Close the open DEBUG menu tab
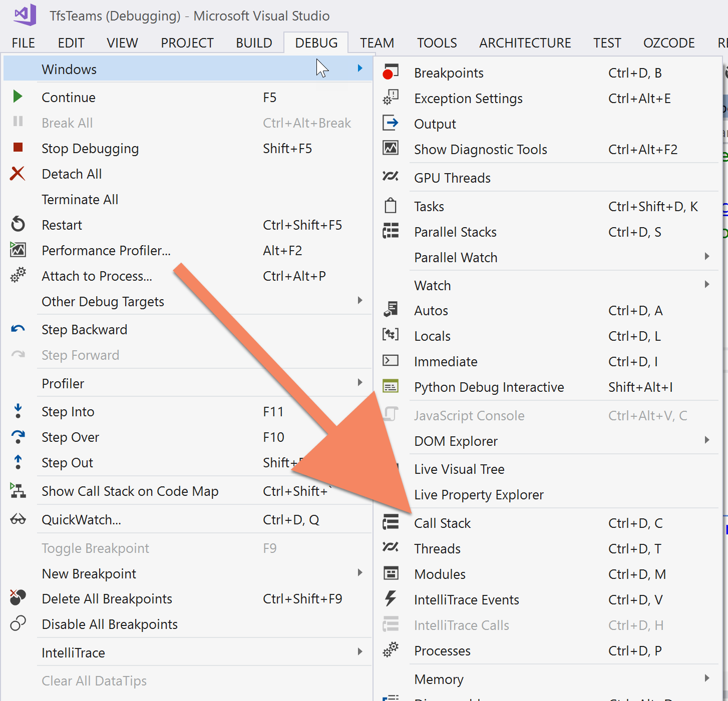 click(x=316, y=43)
